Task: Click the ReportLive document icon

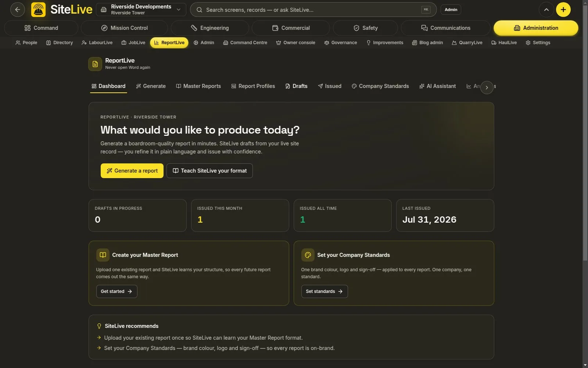Action: tap(95, 64)
